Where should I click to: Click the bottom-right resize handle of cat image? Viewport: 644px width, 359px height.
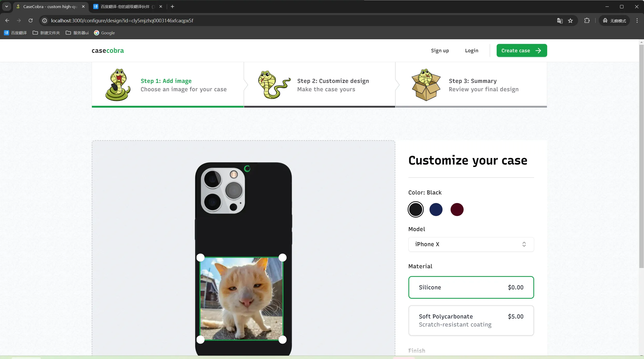click(282, 340)
